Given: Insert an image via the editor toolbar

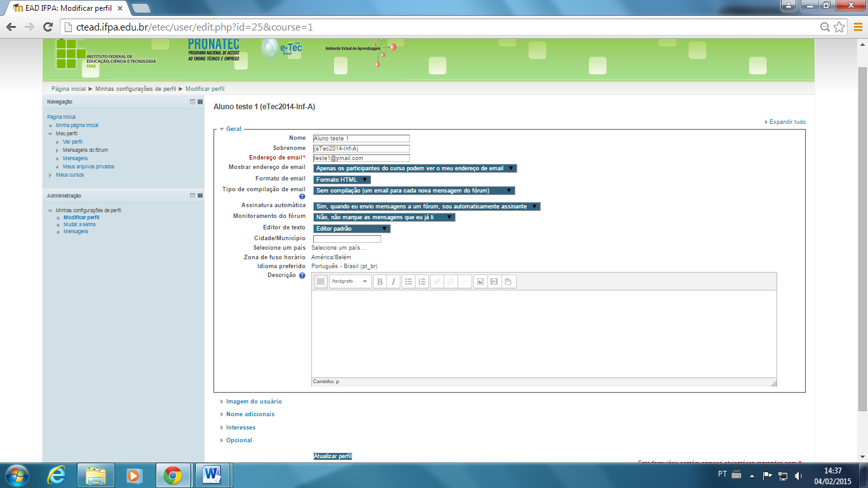Looking at the screenshot, I should (480, 281).
